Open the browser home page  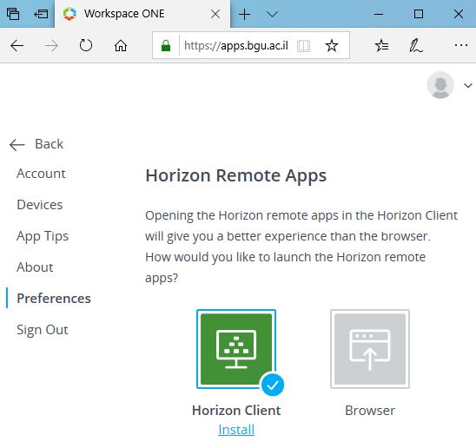coord(121,46)
